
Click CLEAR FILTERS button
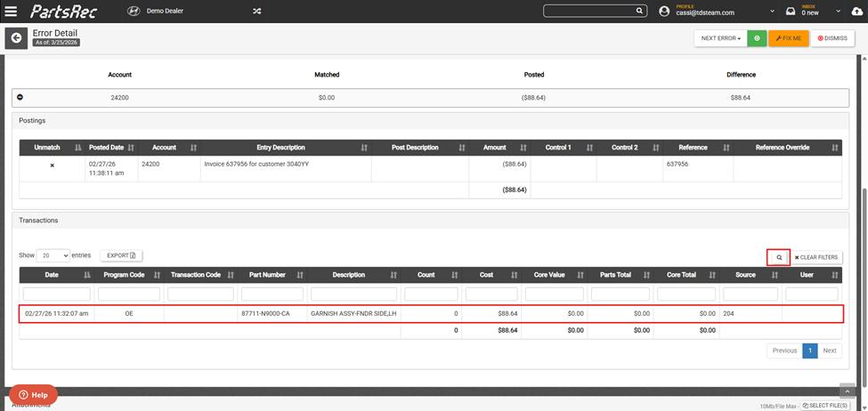click(x=817, y=258)
